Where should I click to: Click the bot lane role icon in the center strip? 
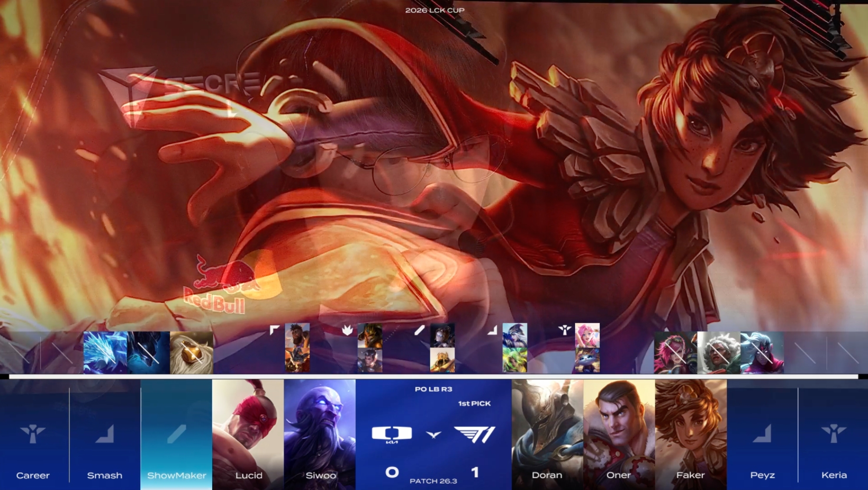coord(492,331)
